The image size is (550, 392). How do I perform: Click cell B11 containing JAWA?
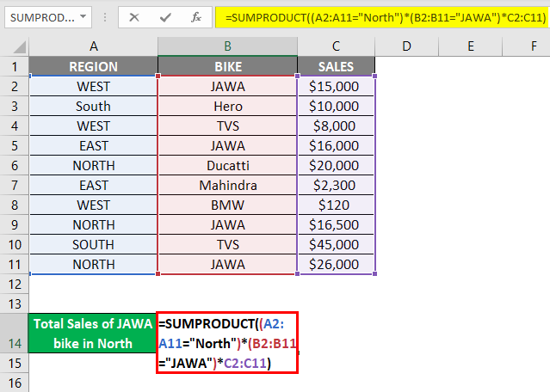[227, 264]
